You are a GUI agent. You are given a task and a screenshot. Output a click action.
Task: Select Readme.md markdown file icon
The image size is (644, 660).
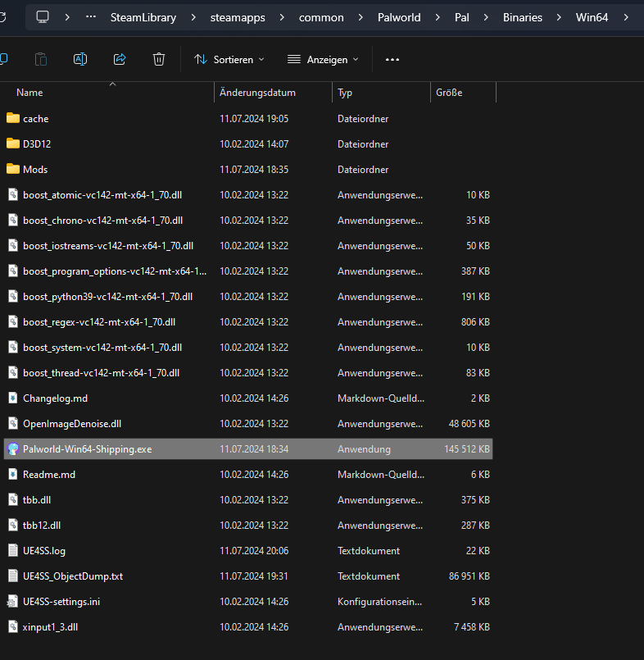(x=13, y=474)
